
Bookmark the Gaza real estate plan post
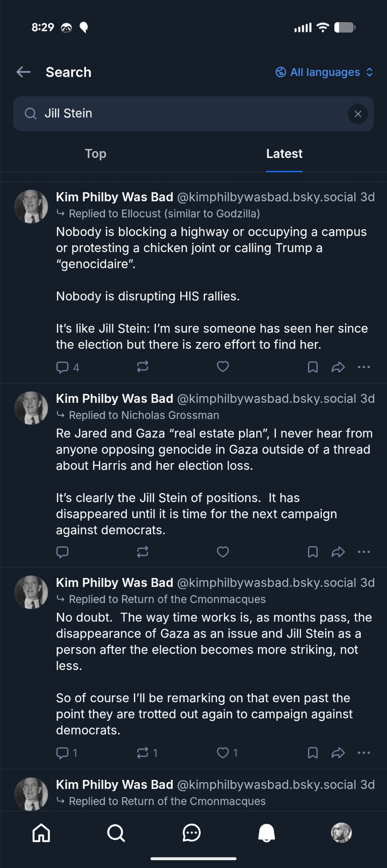(x=313, y=552)
